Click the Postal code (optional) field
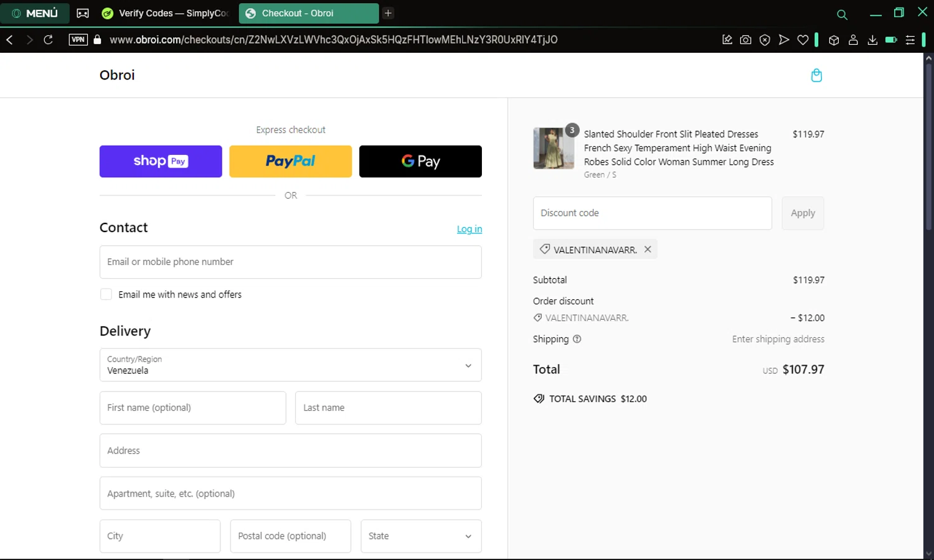The width and height of the screenshot is (934, 560). pos(290,536)
